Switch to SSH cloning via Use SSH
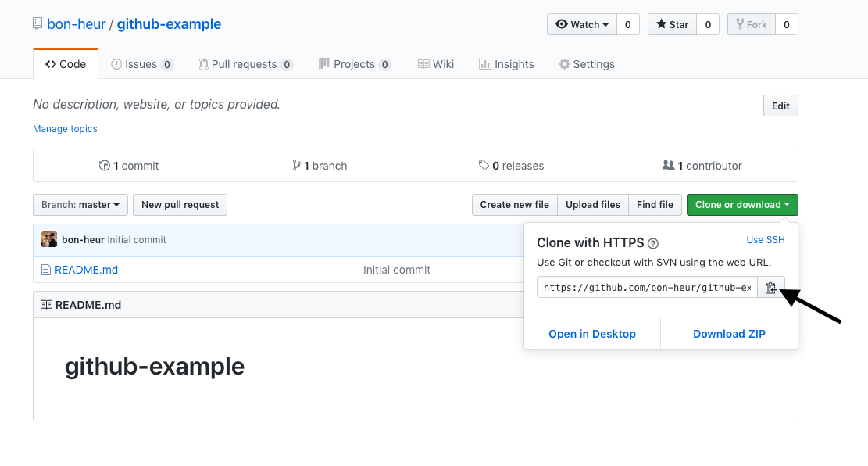Screen dimensions: 868x466 (x=766, y=240)
